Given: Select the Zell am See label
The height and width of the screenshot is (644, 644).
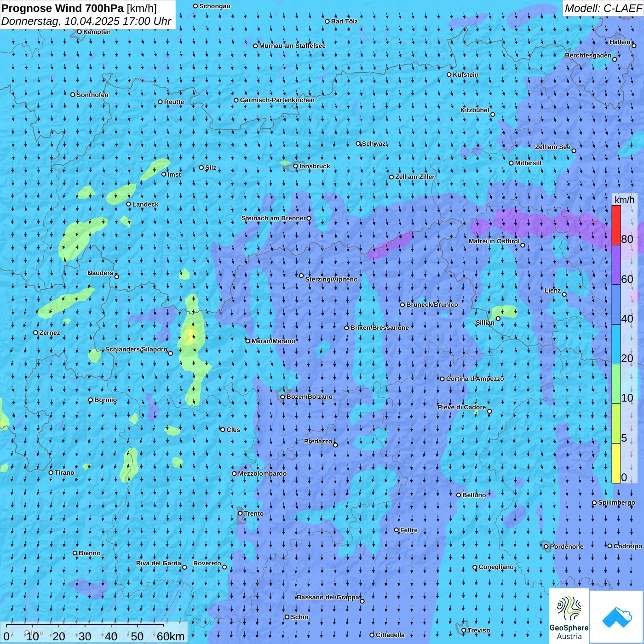Looking at the screenshot, I should point(552,147).
